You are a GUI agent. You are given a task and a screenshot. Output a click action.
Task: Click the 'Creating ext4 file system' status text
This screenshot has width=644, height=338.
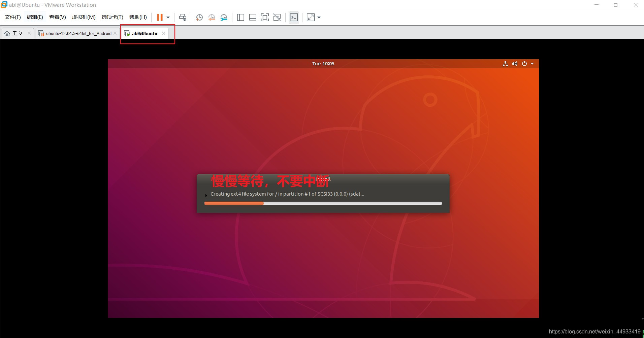coord(287,194)
